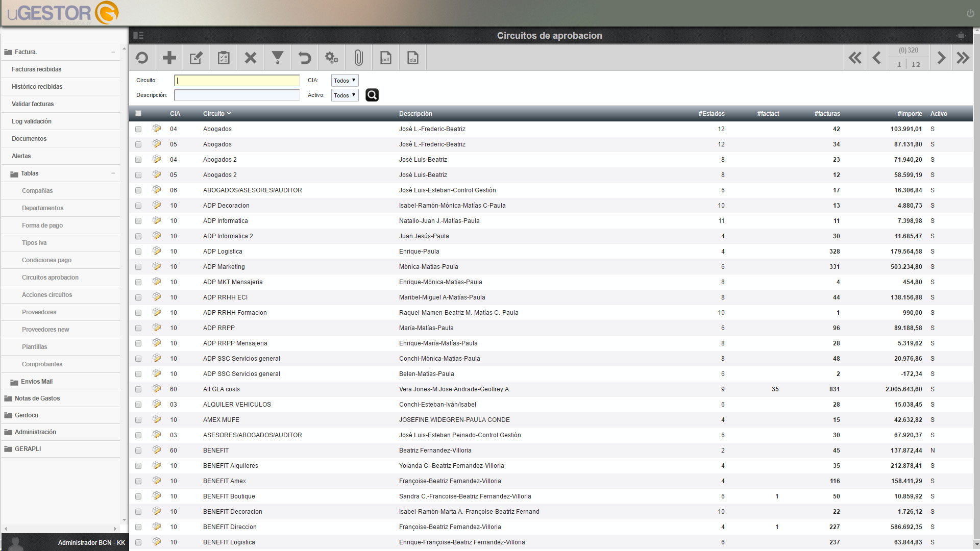Click sidebar vertical scrollbar down arrow
This screenshot has width=980, height=551.
(124, 520)
